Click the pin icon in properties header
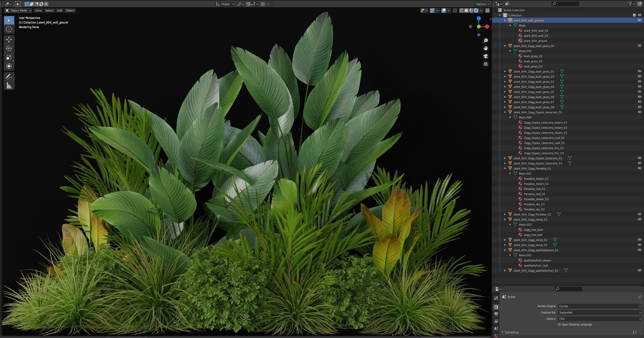Screen dimensions: 644x338 [639, 297]
